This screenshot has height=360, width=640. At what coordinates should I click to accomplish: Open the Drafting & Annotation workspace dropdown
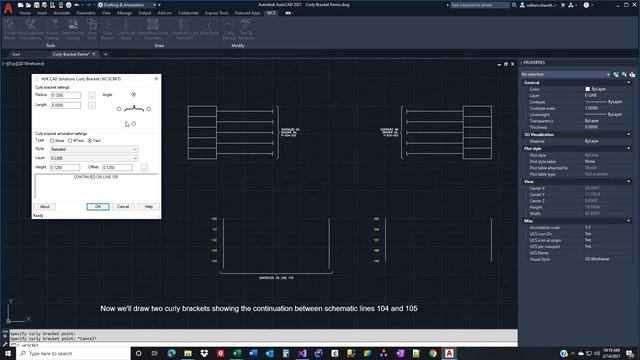tap(127, 5)
